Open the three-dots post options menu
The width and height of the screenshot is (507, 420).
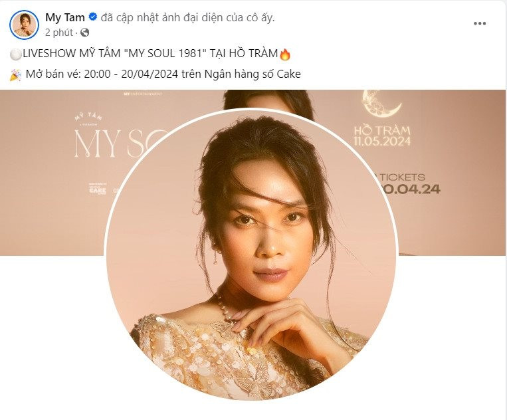click(x=480, y=24)
